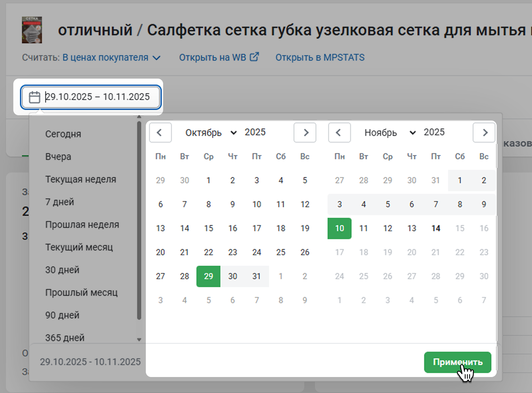This screenshot has height=393, width=532.
Task: Follow the 'Открыть в MPSTATS' link
Action: pos(320,58)
